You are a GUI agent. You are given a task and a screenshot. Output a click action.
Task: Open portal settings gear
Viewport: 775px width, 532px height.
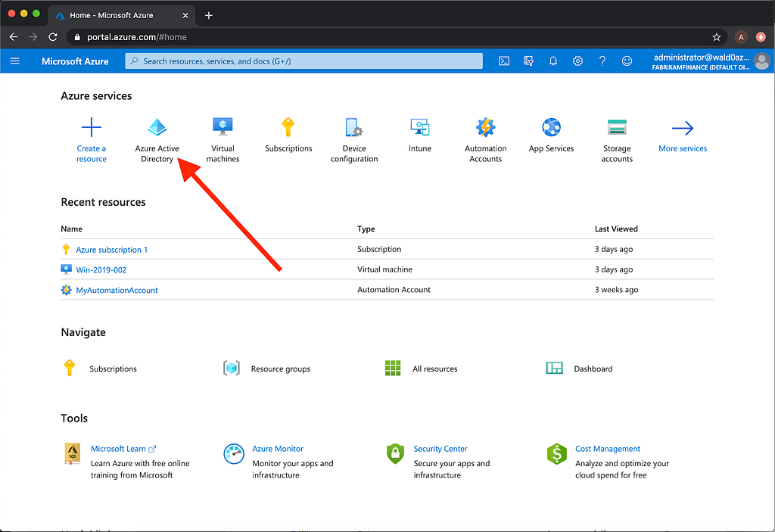pos(577,61)
